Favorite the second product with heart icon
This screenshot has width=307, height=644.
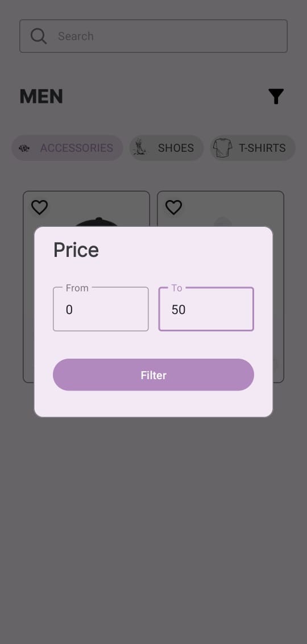(173, 207)
